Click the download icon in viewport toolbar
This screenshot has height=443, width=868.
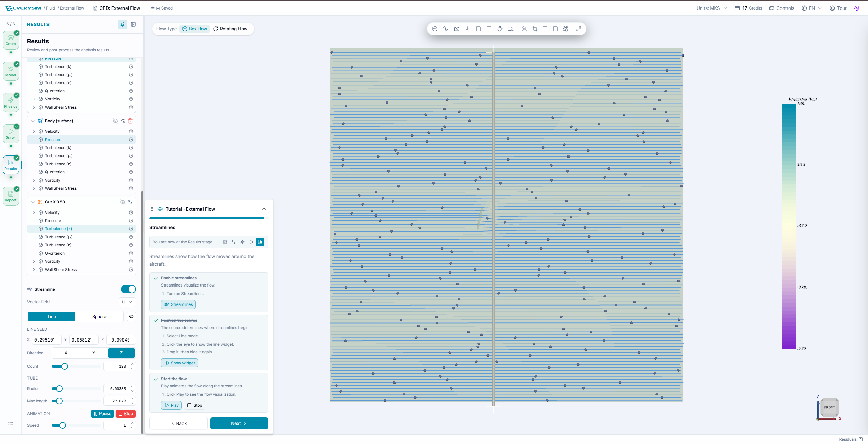(x=467, y=29)
